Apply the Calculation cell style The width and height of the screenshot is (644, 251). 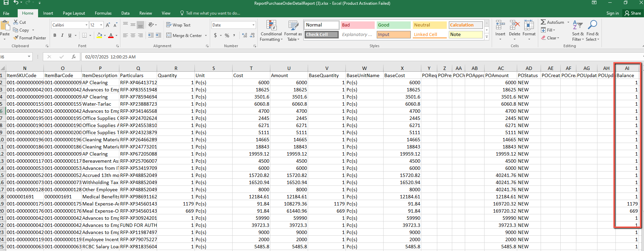[x=465, y=25]
